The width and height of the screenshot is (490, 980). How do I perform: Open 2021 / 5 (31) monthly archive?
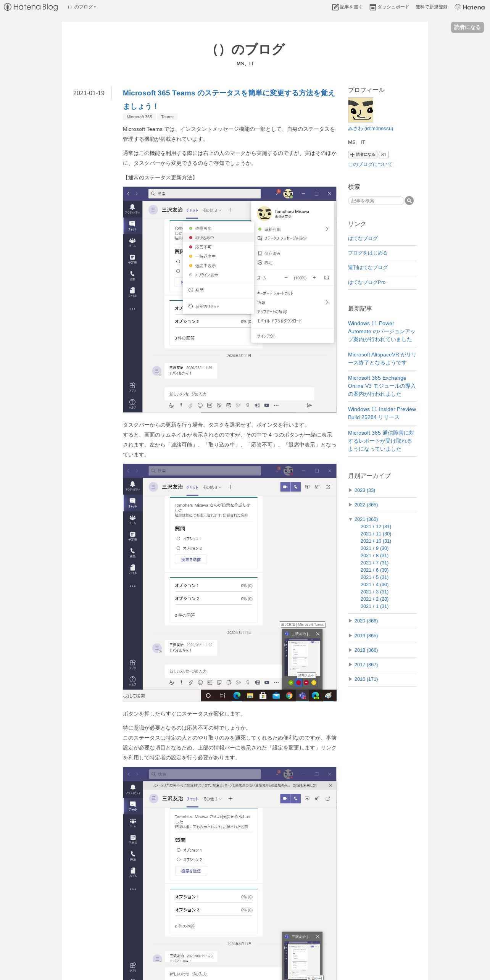(x=374, y=577)
